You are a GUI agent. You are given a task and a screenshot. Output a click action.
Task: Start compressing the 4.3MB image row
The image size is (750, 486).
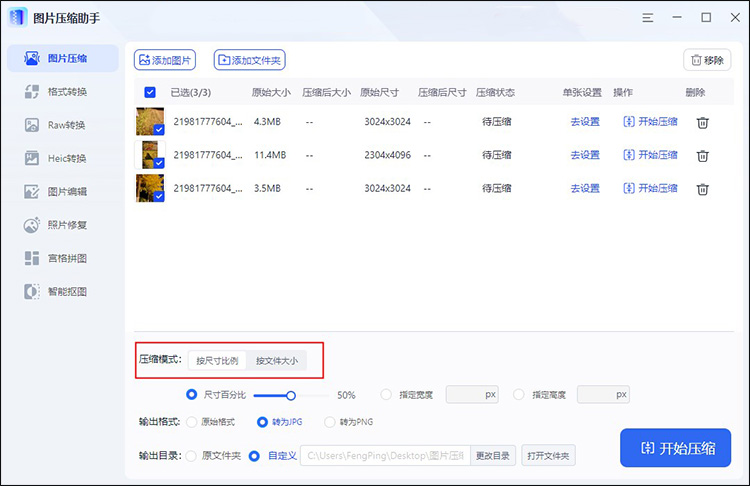pos(650,122)
